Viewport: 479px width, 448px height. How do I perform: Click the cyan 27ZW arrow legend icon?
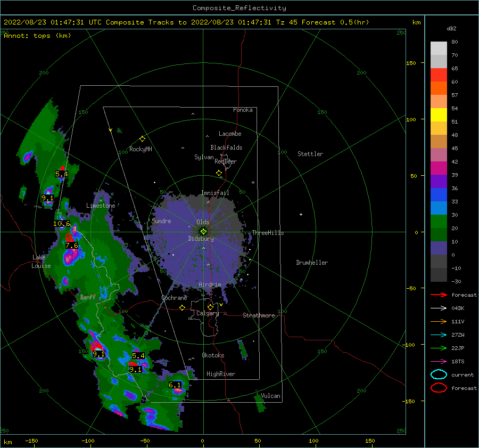439,335
